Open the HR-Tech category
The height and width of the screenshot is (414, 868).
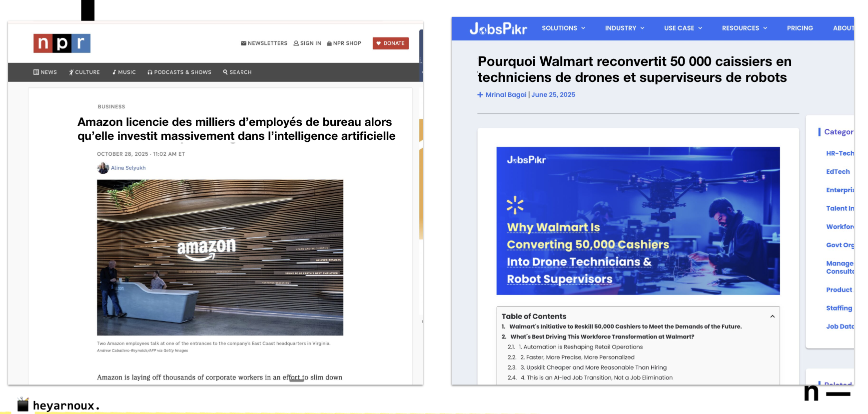point(840,153)
